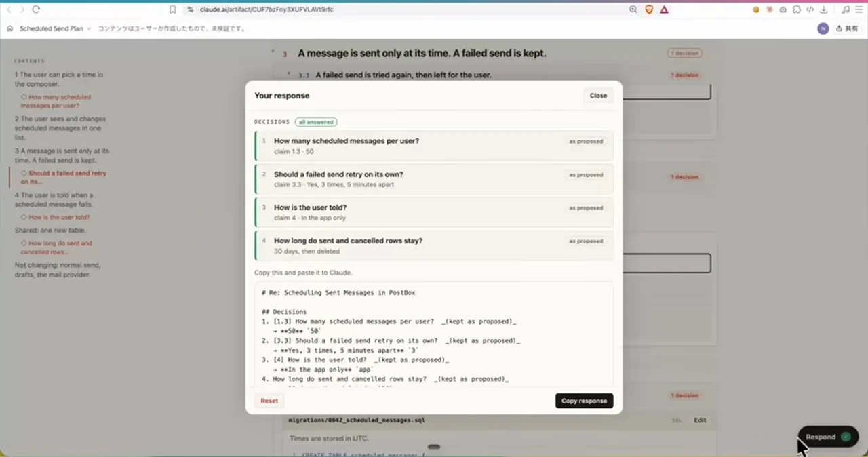Screen dimensions: 868x457
Task: Click as proposed tag on failed send retry decision
Action: point(586,175)
